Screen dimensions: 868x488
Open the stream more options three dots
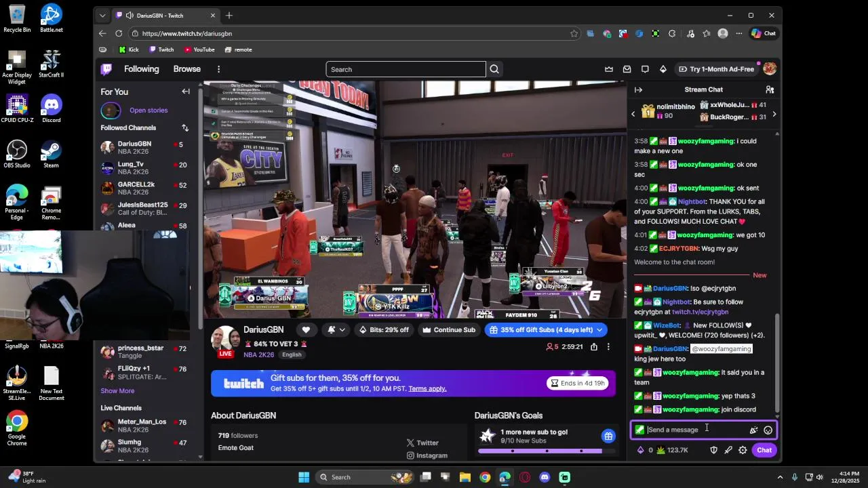pyautogui.click(x=608, y=346)
